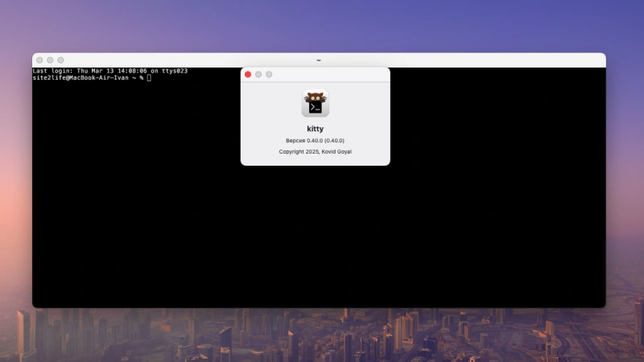Viewport: 644px width, 362px height.
Task: Click the desktop wallpaper below the terminal
Action: 322,334
